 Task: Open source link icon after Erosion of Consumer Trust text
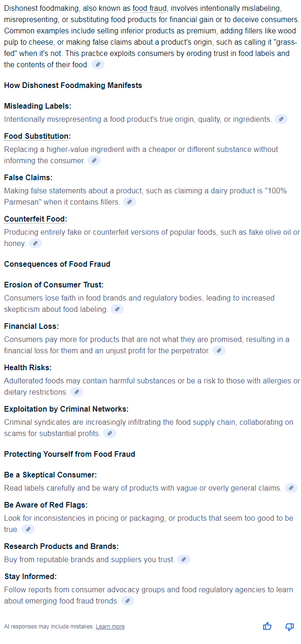(117, 310)
